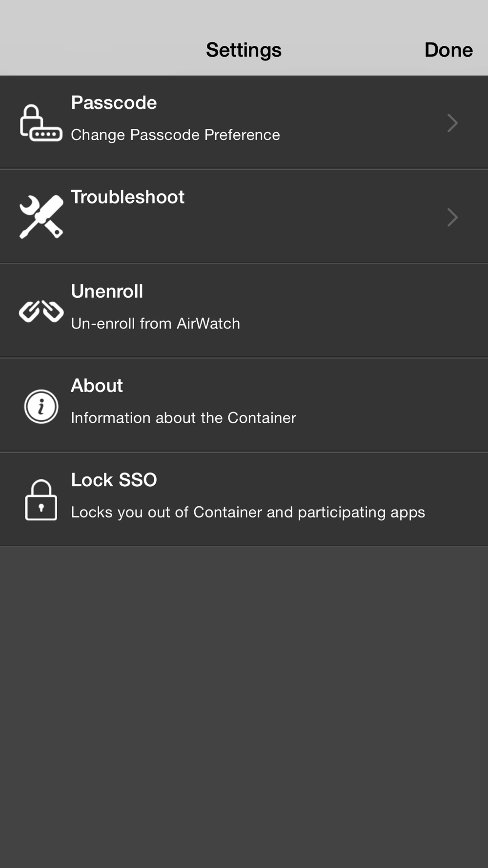Tap Information about the Container text

click(183, 417)
